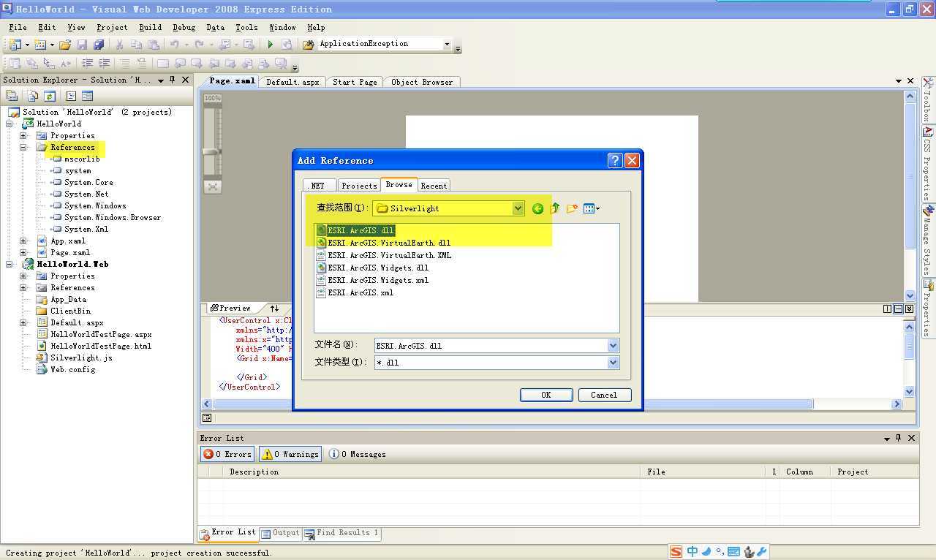Click the zoom slider handle in the designer
This screenshot has width=936, height=560.
212,151
